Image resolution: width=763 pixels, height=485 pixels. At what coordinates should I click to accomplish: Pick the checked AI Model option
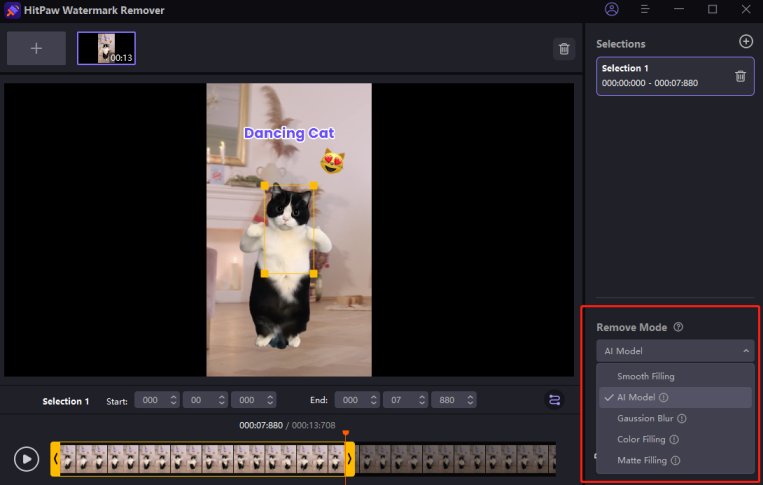coord(637,397)
